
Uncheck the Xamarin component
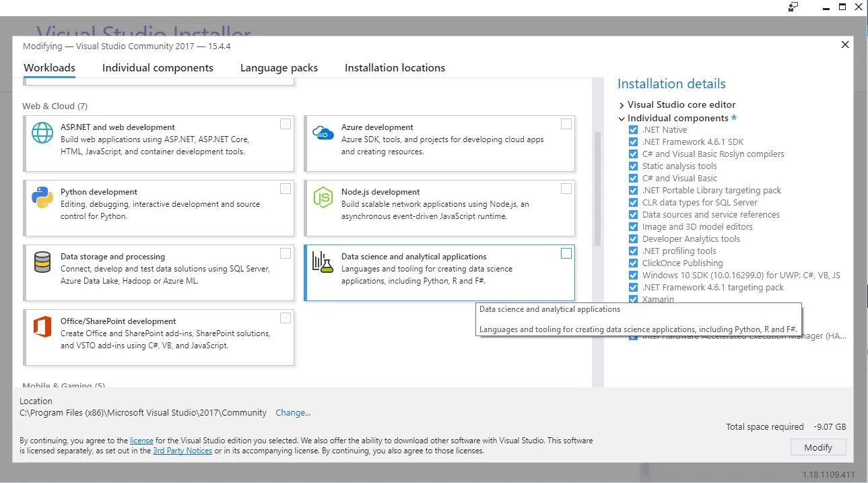pyautogui.click(x=633, y=299)
